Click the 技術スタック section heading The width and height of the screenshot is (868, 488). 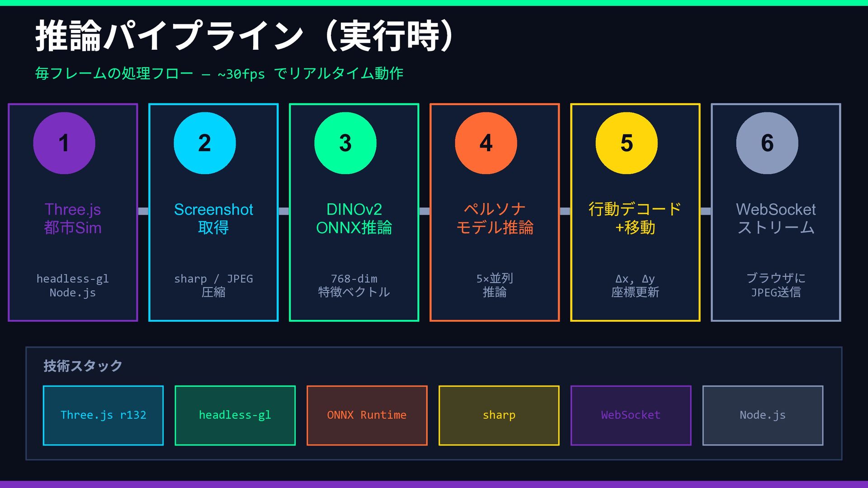(x=83, y=366)
